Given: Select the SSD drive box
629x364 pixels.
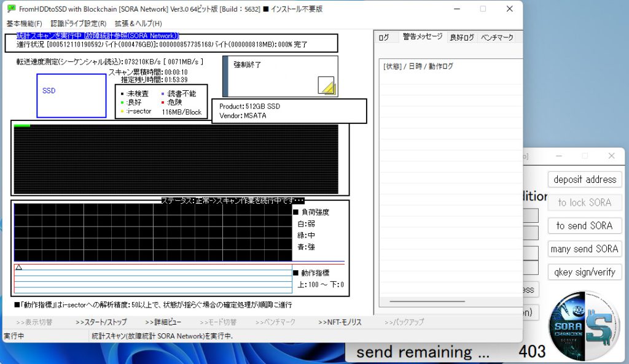Looking at the screenshot, I should (71, 95).
